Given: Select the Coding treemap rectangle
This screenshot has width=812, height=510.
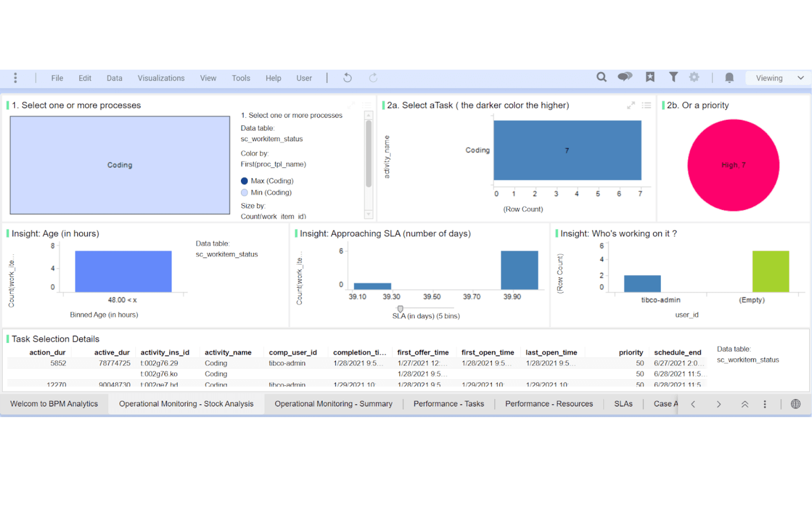Looking at the screenshot, I should (x=120, y=165).
